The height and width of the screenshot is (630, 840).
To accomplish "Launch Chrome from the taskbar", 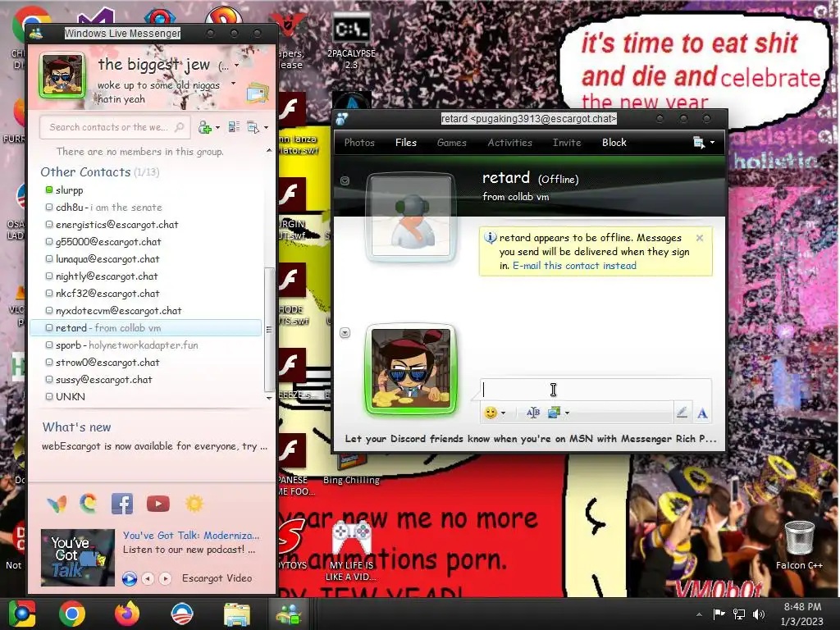I will coord(72,614).
